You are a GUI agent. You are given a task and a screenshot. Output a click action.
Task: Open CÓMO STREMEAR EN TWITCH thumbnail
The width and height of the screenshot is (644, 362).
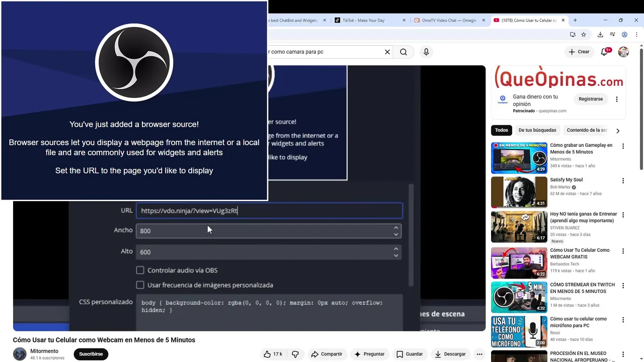(519, 297)
